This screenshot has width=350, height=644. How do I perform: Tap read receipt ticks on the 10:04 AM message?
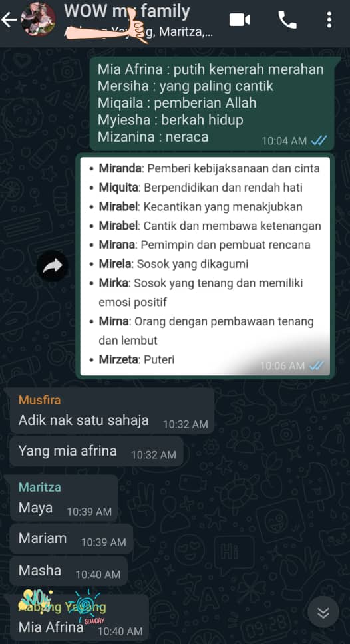(x=319, y=141)
